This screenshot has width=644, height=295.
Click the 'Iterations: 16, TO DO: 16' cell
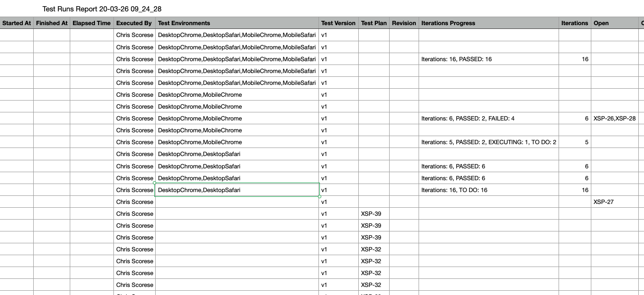(454, 190)
